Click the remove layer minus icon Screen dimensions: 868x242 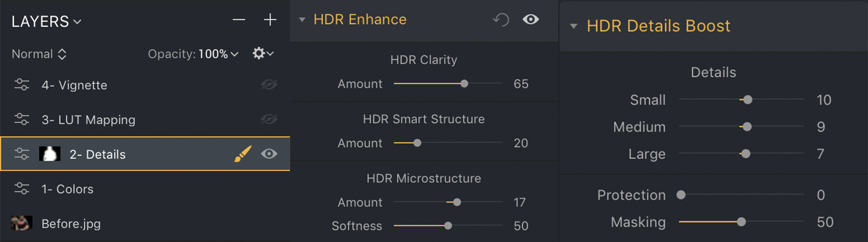(239, 20)
